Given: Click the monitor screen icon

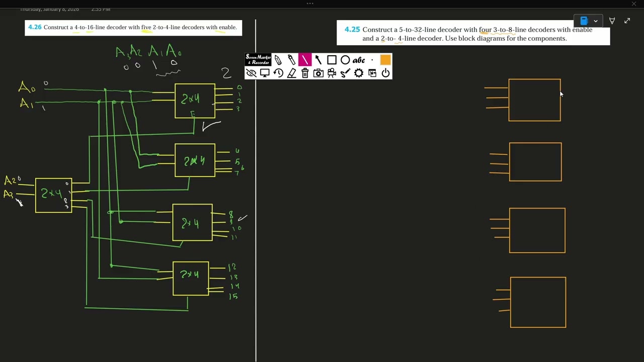Looking at the screenshot, I should click(x=265, y=73).
